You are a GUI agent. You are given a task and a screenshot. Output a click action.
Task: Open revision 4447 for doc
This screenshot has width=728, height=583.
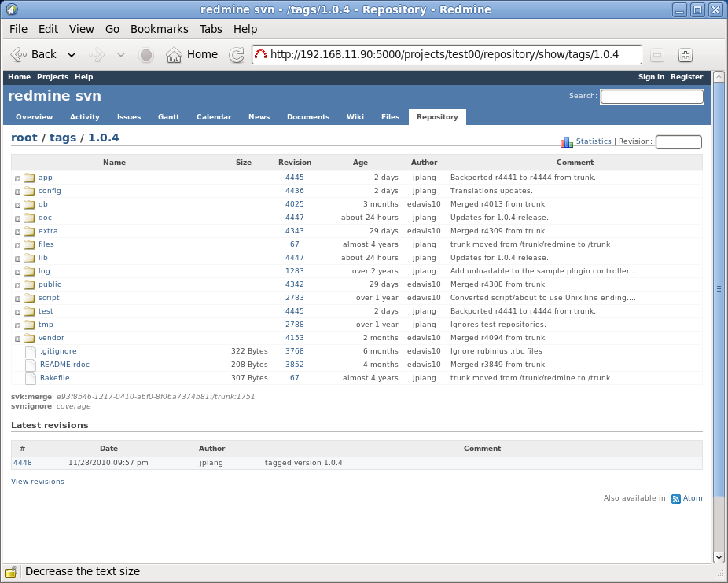pyautogui.click(x=294, y=217)
